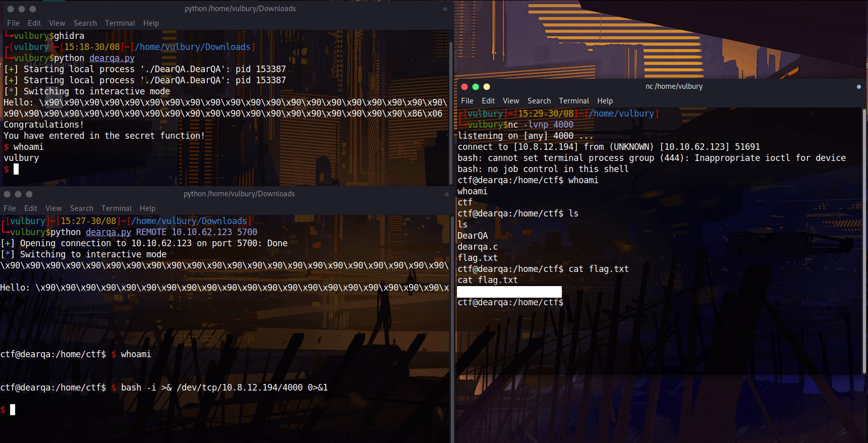Open Edit menu in the top-left python terminal
This screenshot has height=443, width=868.
[34, 23]
